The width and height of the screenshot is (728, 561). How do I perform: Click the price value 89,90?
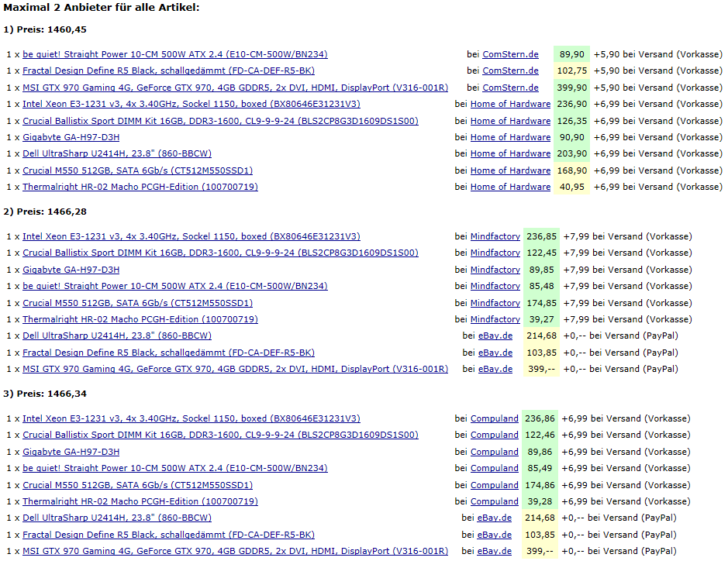pyautogui.click(x=572, y=54)
